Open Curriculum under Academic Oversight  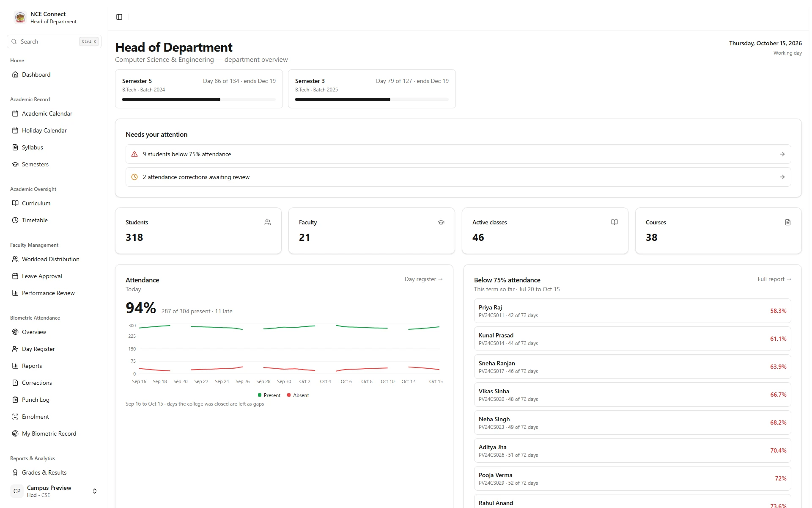pyautogui.click(x=54, y=203)
